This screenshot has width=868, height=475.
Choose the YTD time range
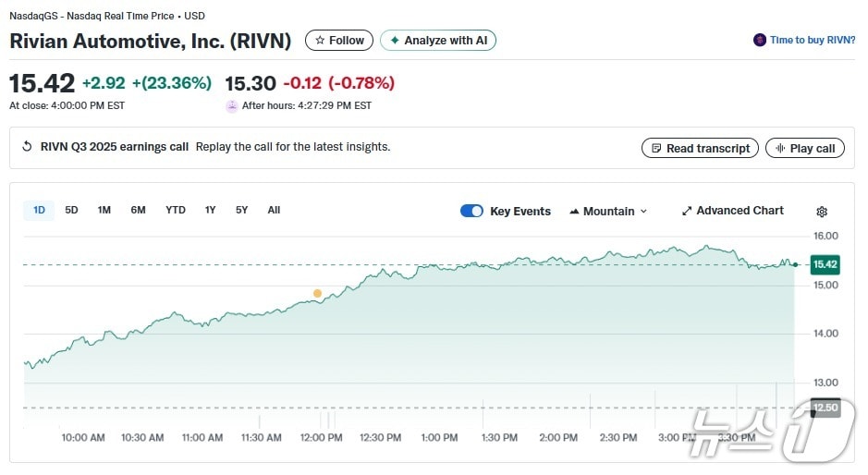(176, 210)
